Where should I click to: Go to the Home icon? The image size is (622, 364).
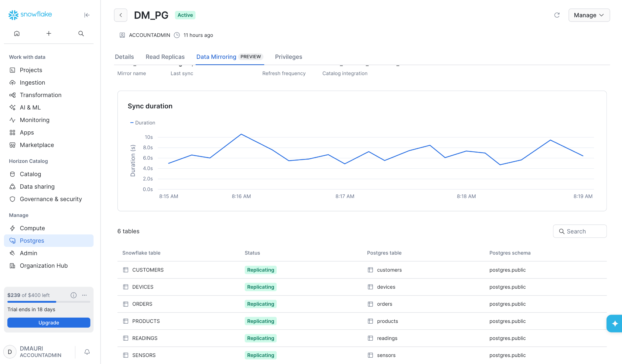[x=17, y=33]
